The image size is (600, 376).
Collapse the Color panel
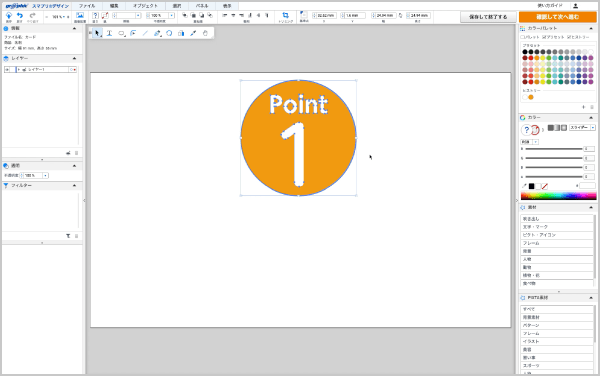point(591,117)
